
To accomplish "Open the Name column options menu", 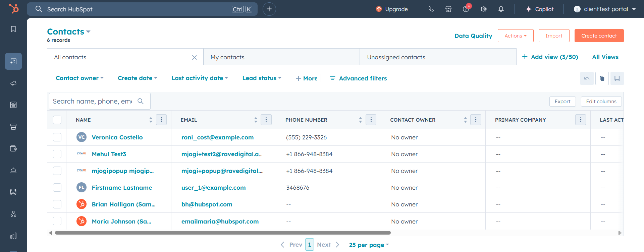I will (x=161, y=120).
